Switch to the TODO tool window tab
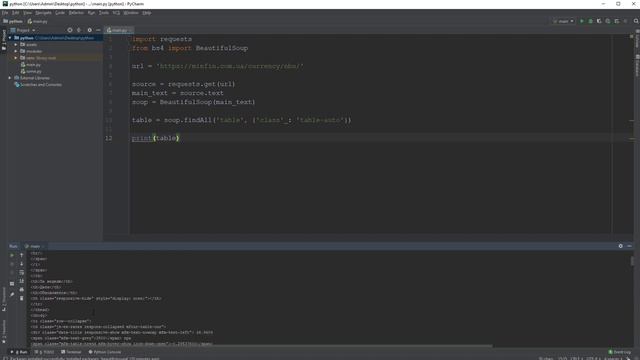 coord(44,352)
